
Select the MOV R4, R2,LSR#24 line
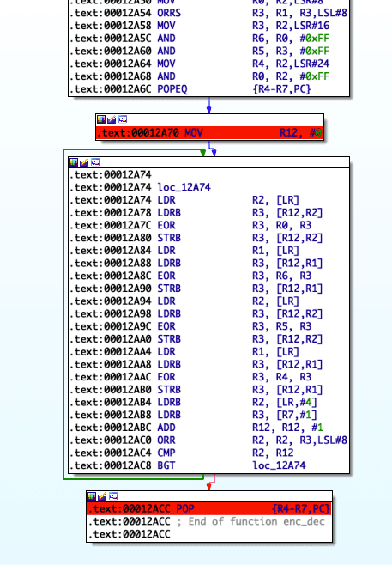199,64
